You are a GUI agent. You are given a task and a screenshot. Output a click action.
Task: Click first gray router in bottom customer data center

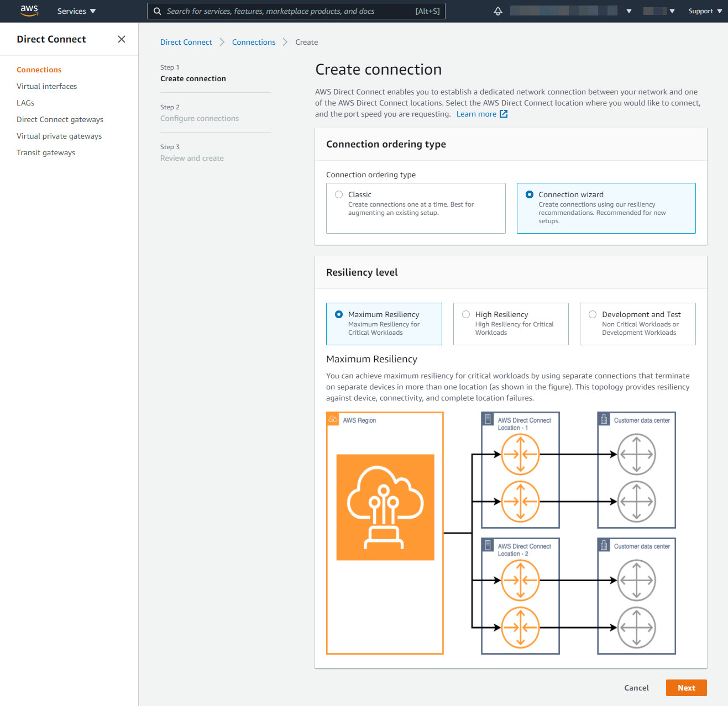[636, 580]
